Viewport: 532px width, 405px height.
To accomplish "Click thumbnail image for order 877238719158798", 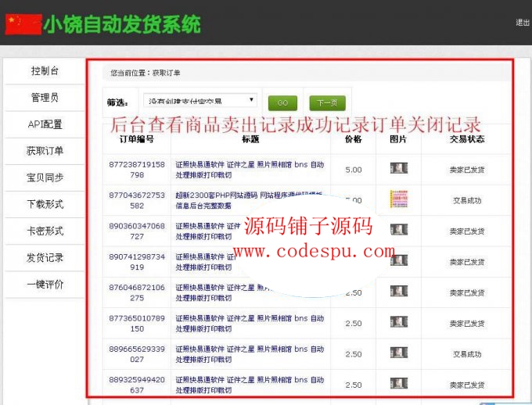I will click(399, 168).
